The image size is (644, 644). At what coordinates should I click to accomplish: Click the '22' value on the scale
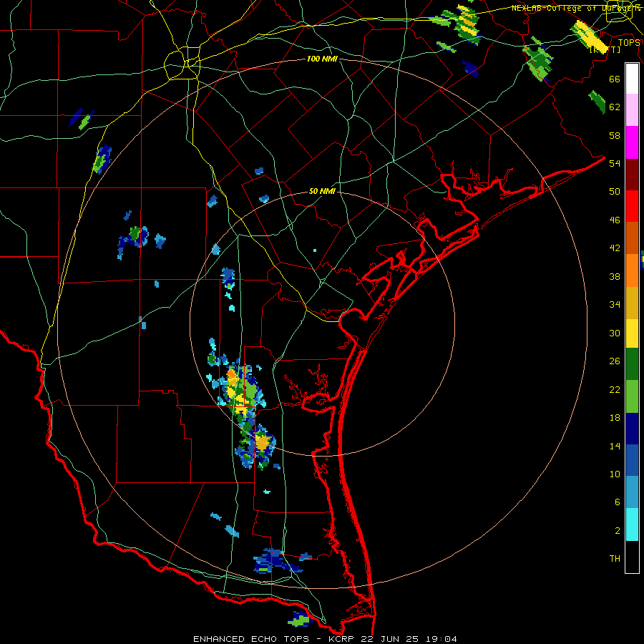coord(615,389)
